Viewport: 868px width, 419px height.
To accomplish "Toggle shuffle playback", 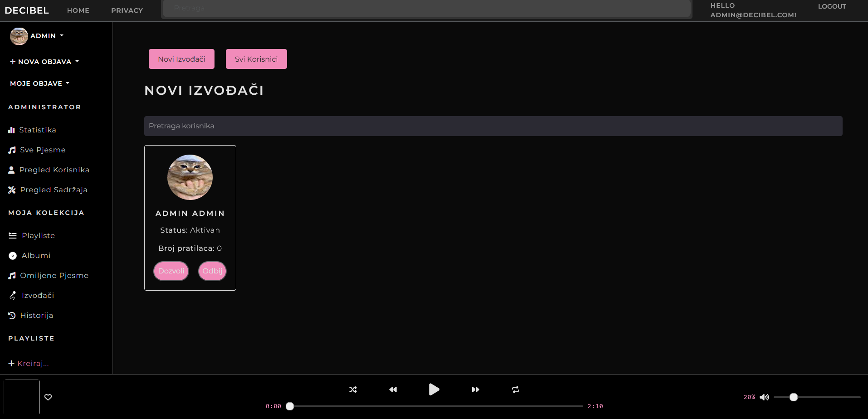I will pos(353,390).
